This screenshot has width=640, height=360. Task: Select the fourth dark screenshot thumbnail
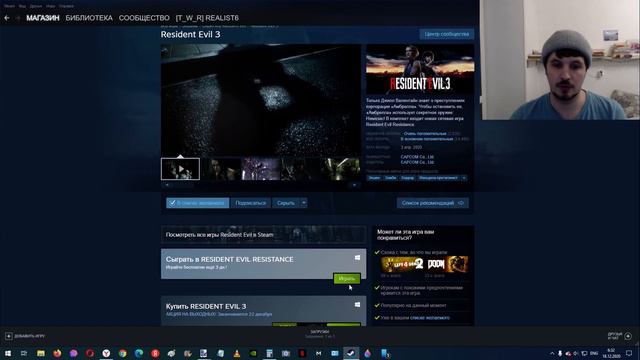click(300, 169)
